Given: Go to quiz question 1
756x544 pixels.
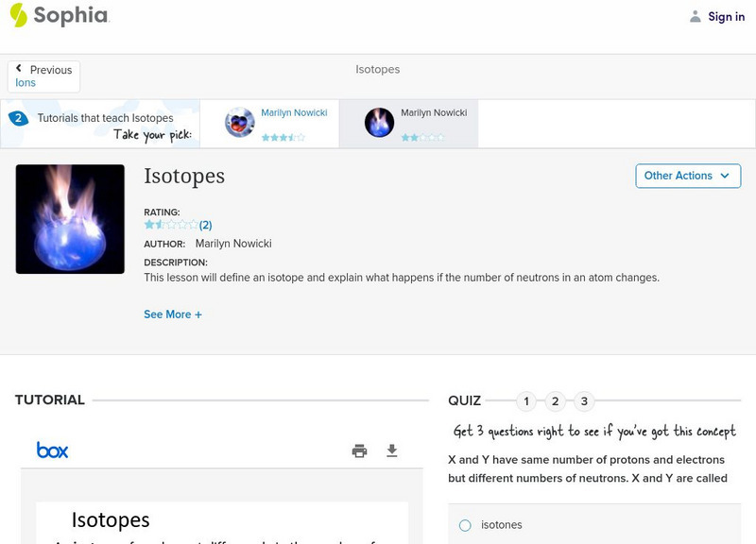Looking at the screenshot, I should coord(526,401).
